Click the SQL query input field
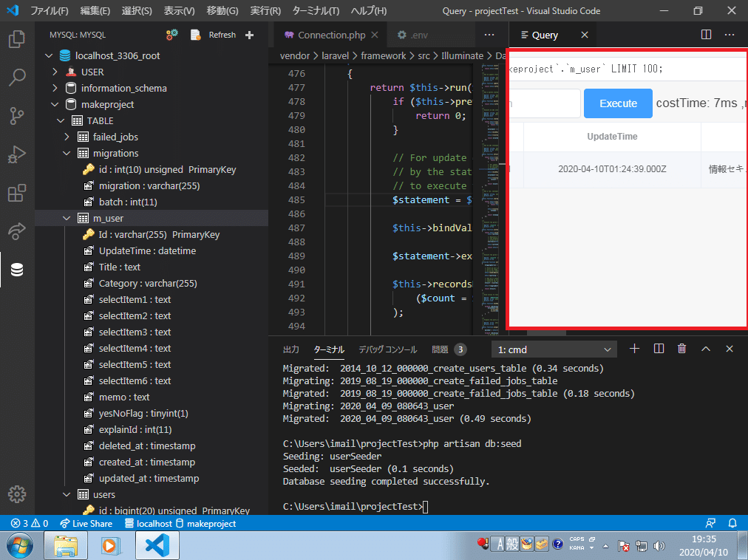748x560 pixels. [x=628, y=69]
